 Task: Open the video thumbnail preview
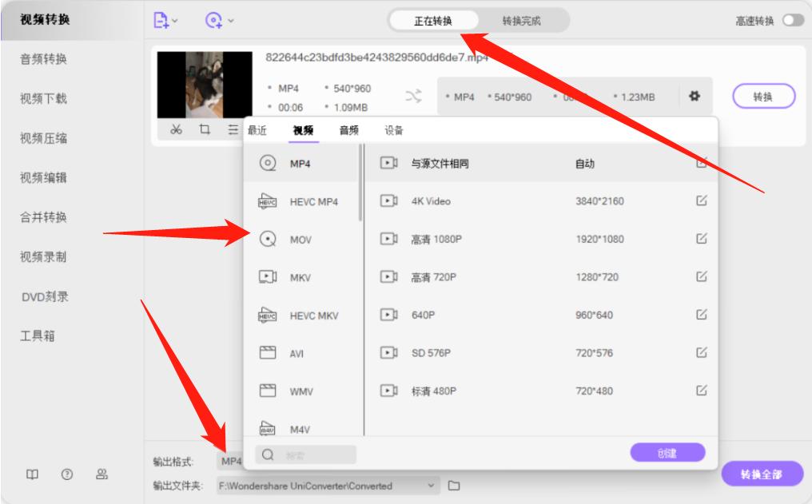click(x=205, y=85)
